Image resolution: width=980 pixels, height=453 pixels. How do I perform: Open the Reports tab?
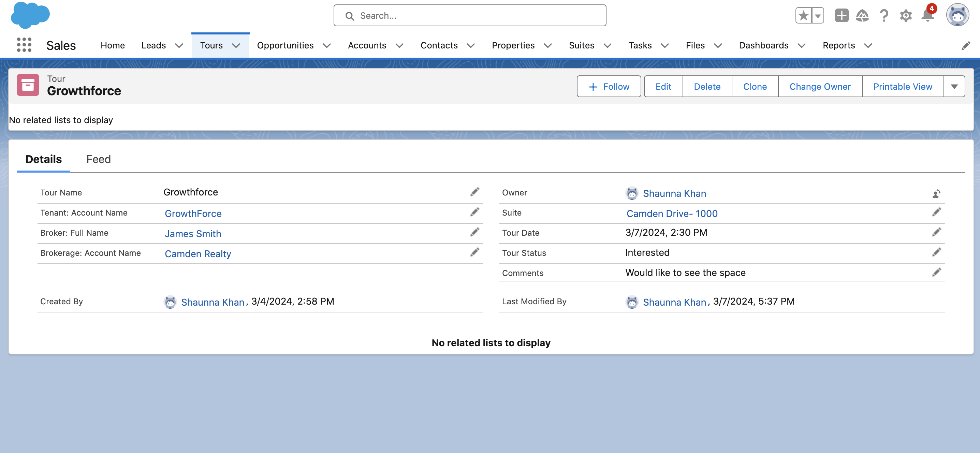(838, 45)
